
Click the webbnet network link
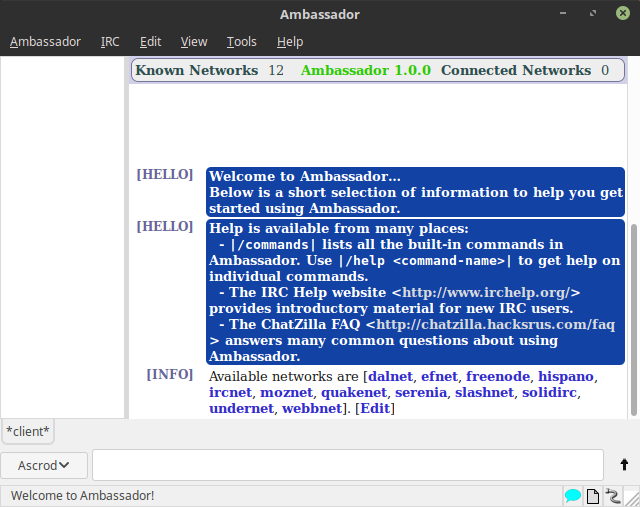(x=312, y=408)
